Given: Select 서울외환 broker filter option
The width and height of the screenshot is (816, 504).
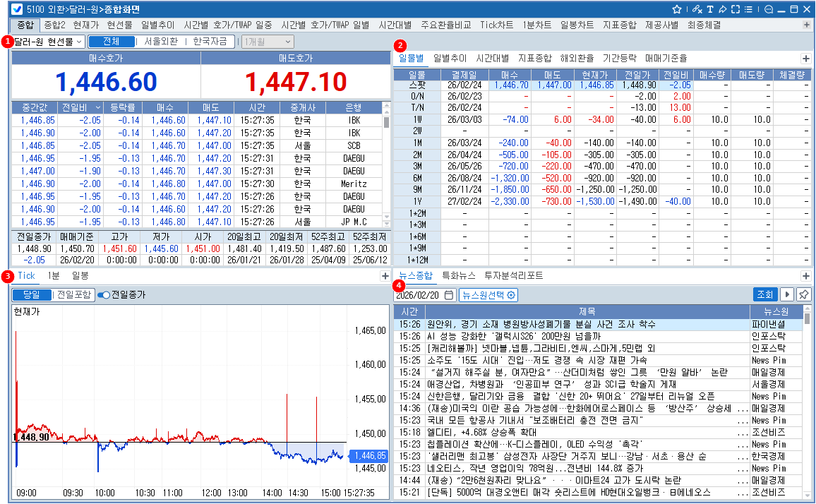Looking at the screenshot, I should 161,42.
